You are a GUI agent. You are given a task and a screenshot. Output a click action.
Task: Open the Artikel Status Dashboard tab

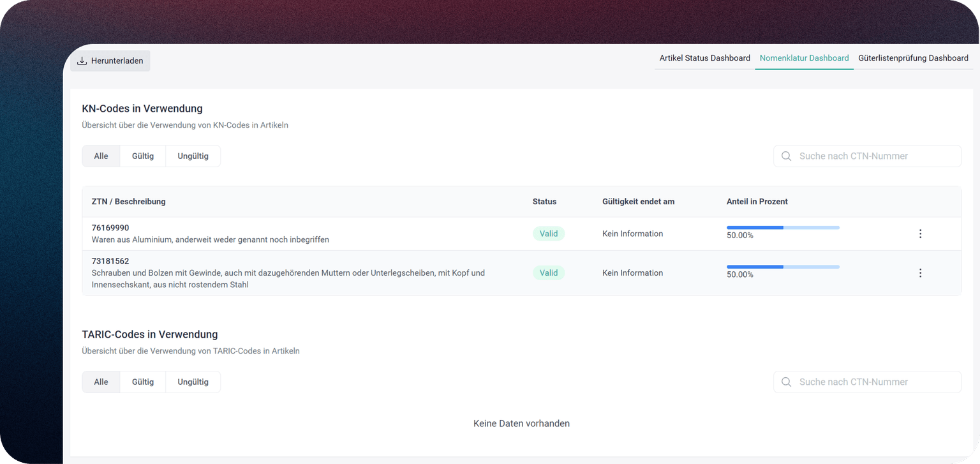point(704,58)
